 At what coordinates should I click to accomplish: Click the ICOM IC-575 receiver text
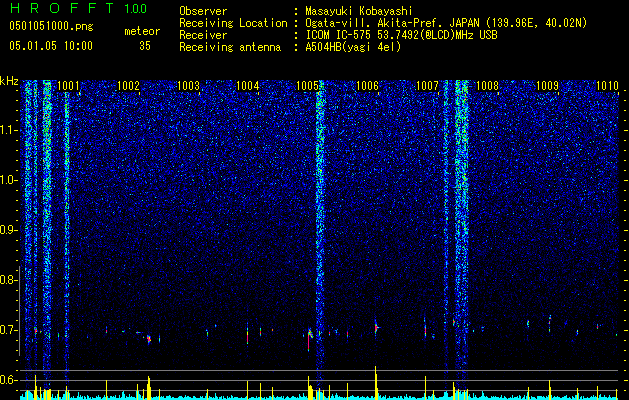click(401, 35)
